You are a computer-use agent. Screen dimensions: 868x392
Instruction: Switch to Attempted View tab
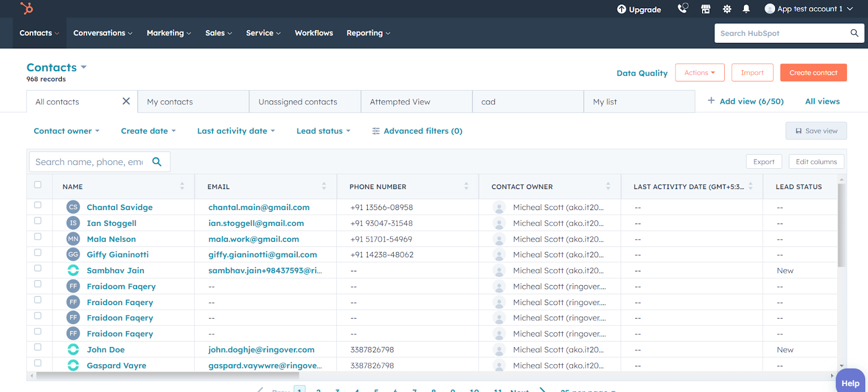point(417,102)
